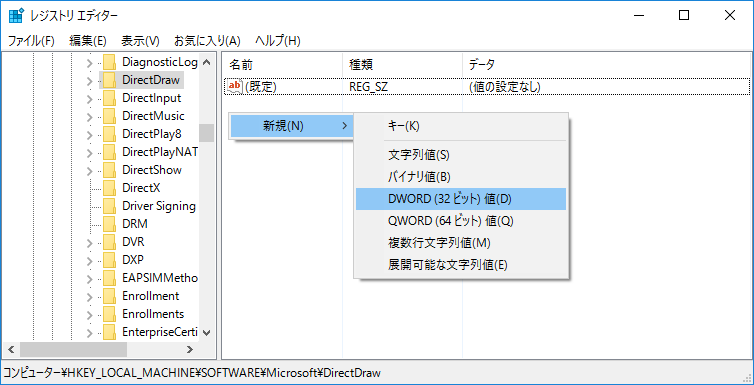Open the 編集(E) menu
754x385 pixels.
click(88, 41)
